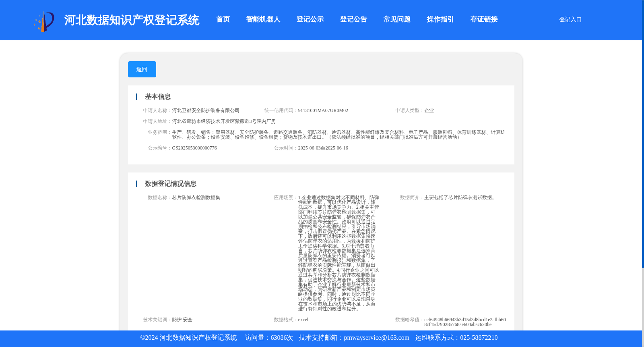
Task: Open the 智能机器人 menu item
Action: tap(263, 19)
